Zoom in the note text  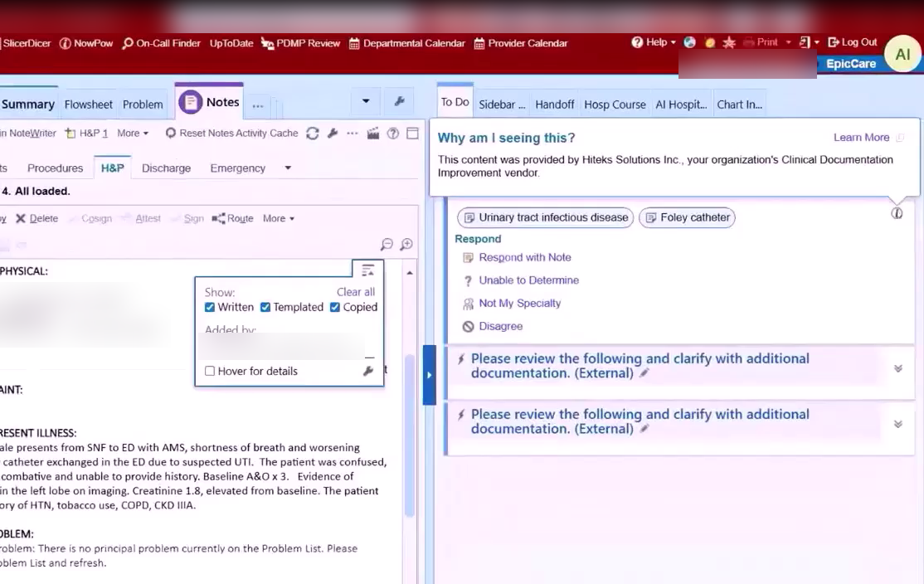pos(406,244)
